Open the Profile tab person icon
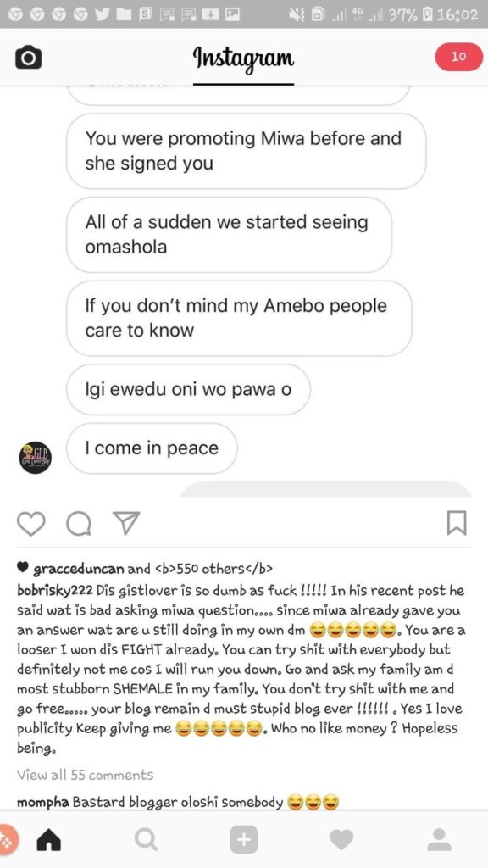Viewport: 488px width, 868px height. click(x=440, y=840)
